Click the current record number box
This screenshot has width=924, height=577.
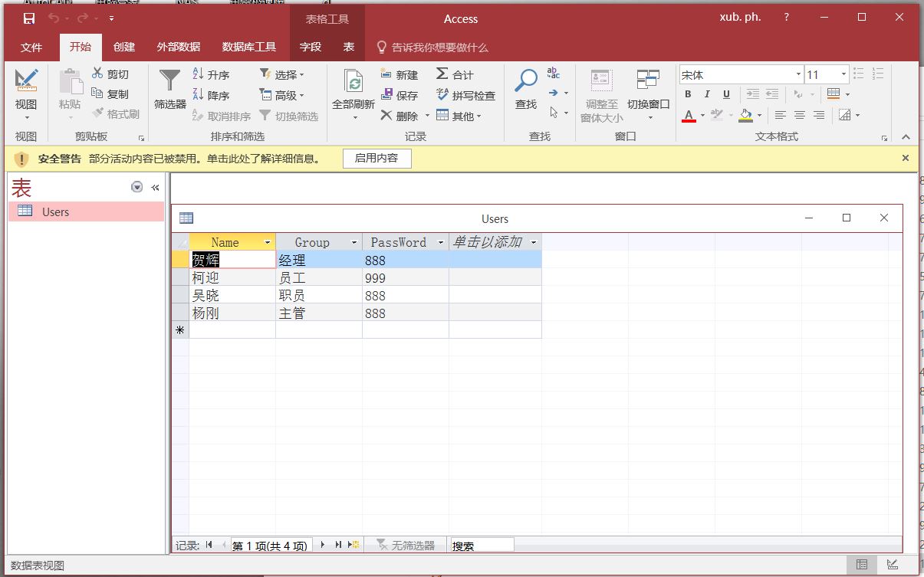[270, 546]
